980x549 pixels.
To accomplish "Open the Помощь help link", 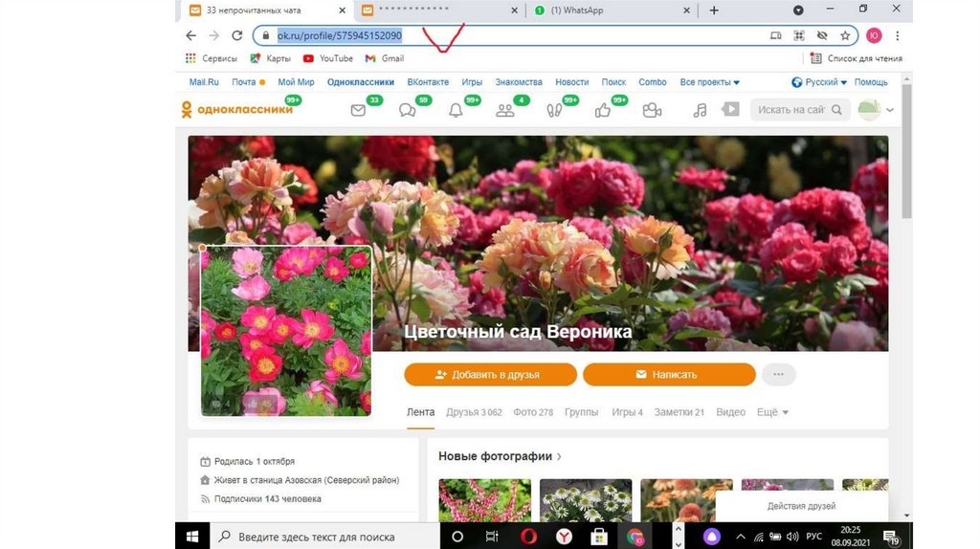I will point(871,82).
